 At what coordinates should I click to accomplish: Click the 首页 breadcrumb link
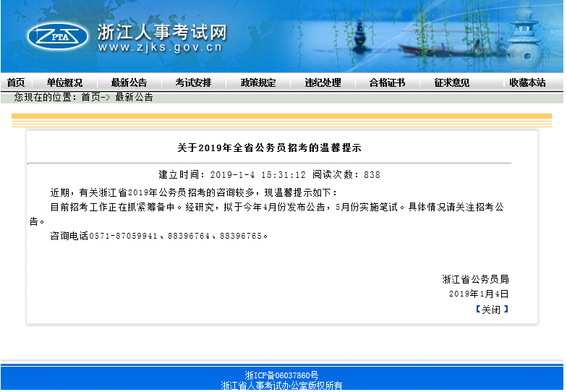pyautogui.click(x=90, y=97)
